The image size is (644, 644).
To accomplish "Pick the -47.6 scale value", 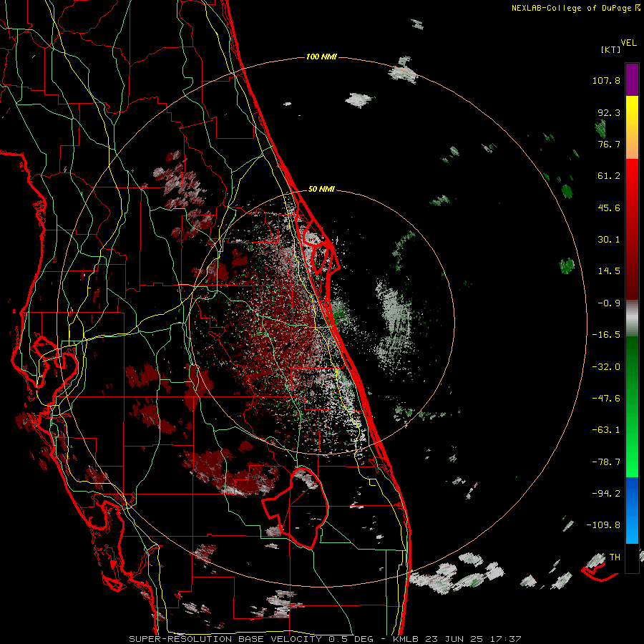I will click(606, 399).
